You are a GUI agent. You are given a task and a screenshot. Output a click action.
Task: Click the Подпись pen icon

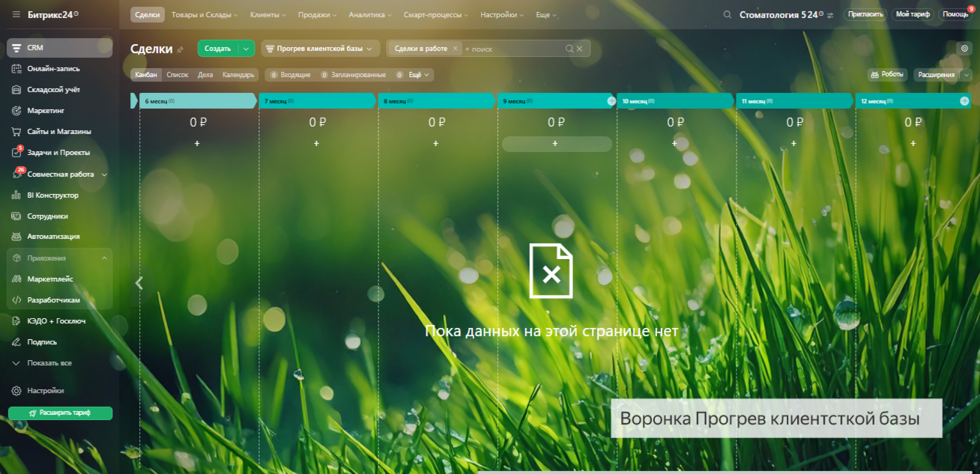pos(16,341)
